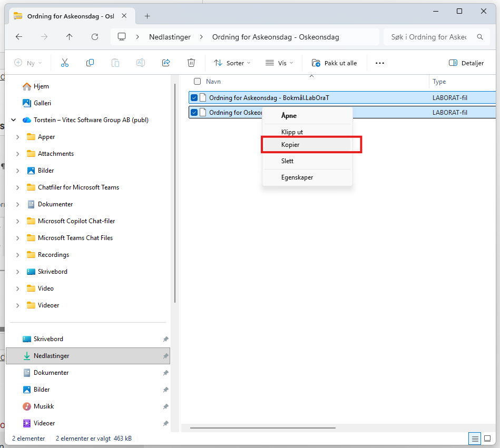Click the Cut scissors icon in toolbar
This screenshot has height=448, width=500.
tap(65, 63)
